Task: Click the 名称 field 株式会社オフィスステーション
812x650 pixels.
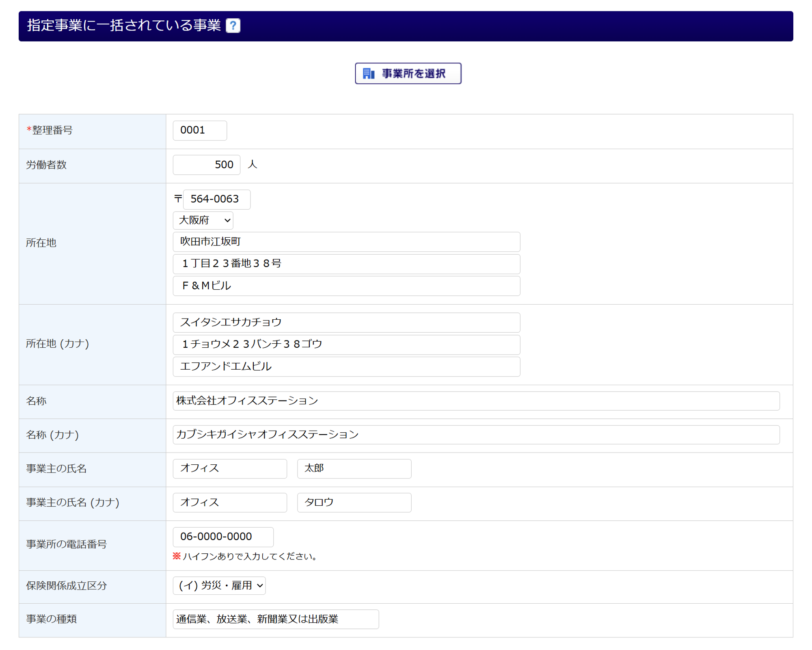Action: coord(475,401)
